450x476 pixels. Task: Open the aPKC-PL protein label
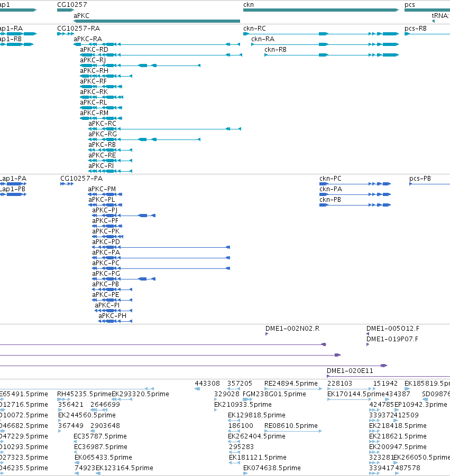tap(102, 200)
